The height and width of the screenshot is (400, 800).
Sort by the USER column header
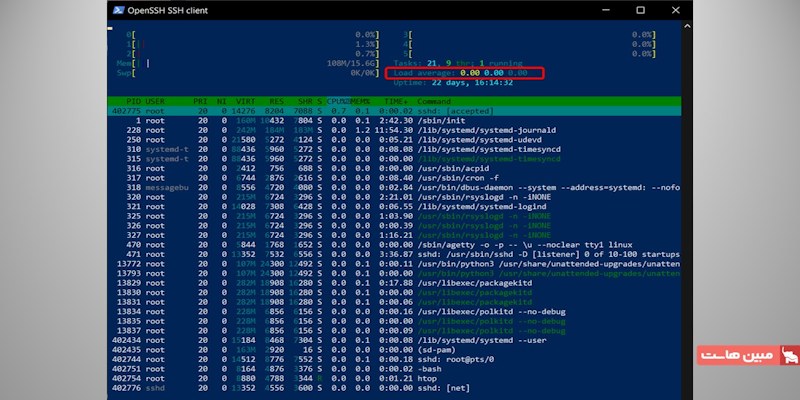pos(155,101)
